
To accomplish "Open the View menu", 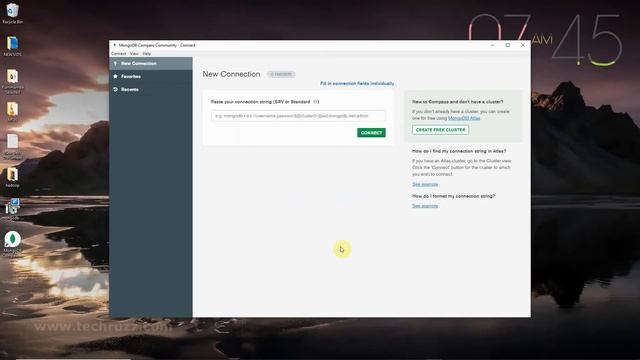I will pyautogui.click(x=134, y=53).
